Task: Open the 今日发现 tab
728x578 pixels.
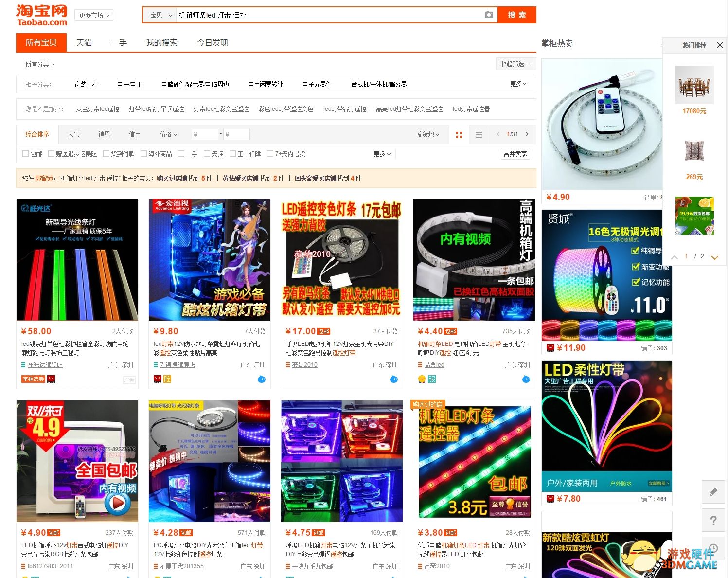Action: tap(213, 42)
